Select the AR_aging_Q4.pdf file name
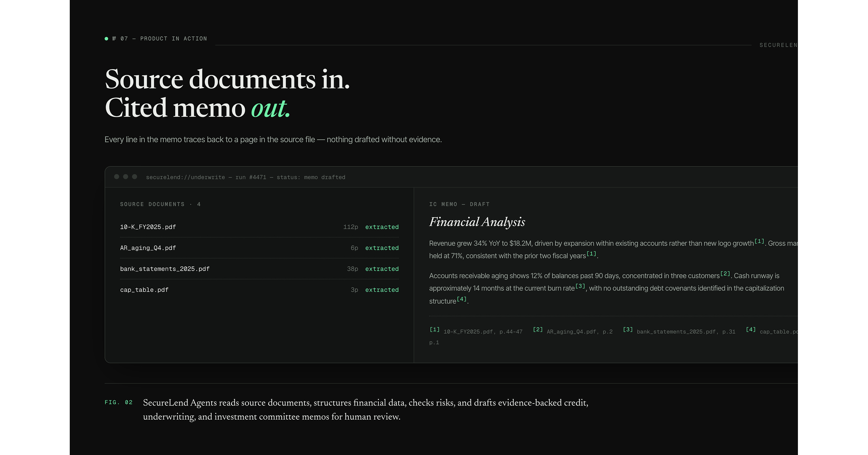868x455 pixels. 148,248
